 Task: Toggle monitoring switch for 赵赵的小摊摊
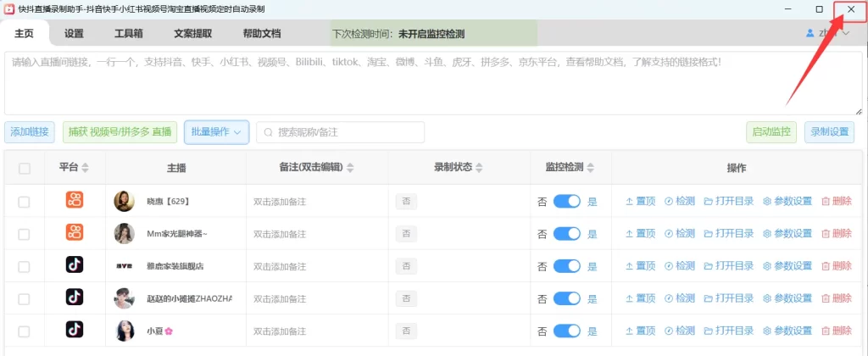[567, 298]
